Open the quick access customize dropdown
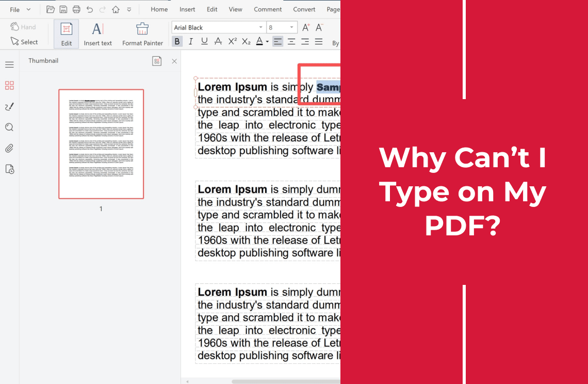 click(x=129, y=9)
